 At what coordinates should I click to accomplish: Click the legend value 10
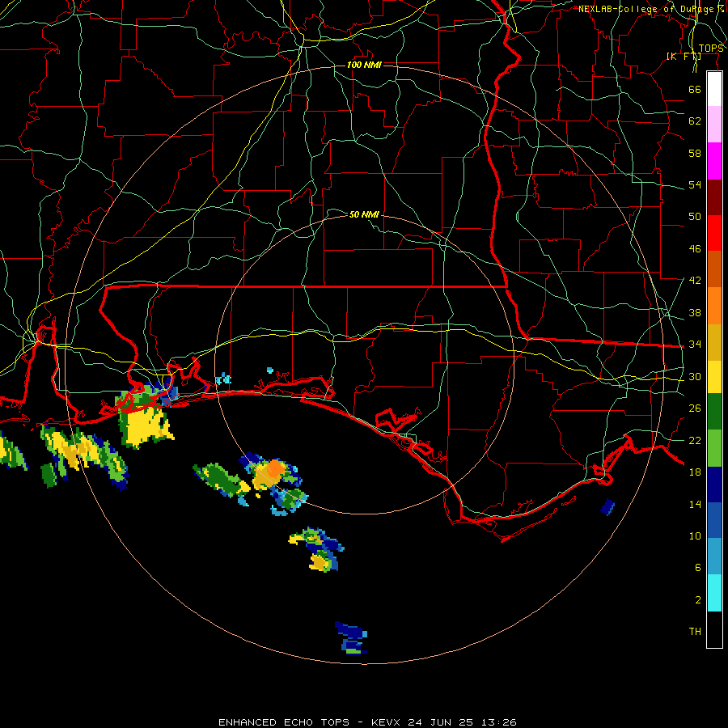695,535
